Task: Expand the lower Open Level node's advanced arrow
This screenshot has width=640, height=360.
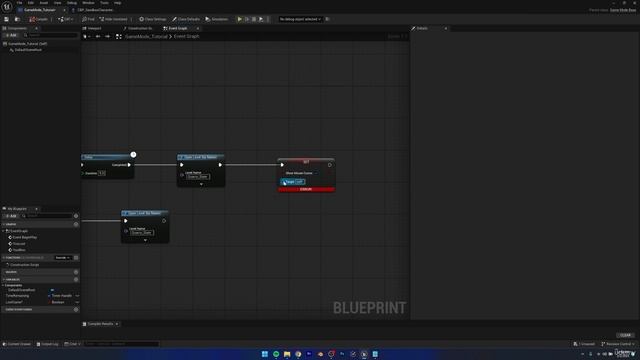Action: pyautogui.click(x=145, y=240)
